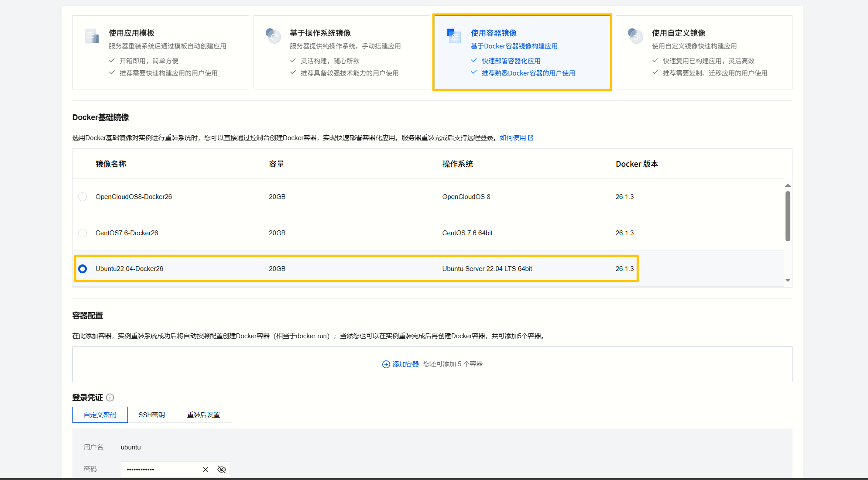Select the CentOS7.6-Docker26 radio button

point(82,233)
